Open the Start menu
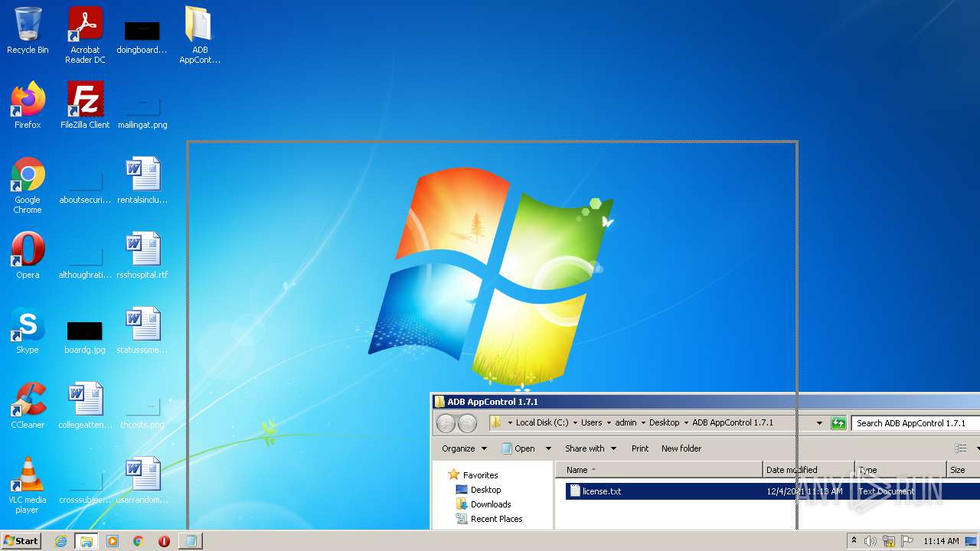Screen dimensions: 980x551 tap(21, 541)
